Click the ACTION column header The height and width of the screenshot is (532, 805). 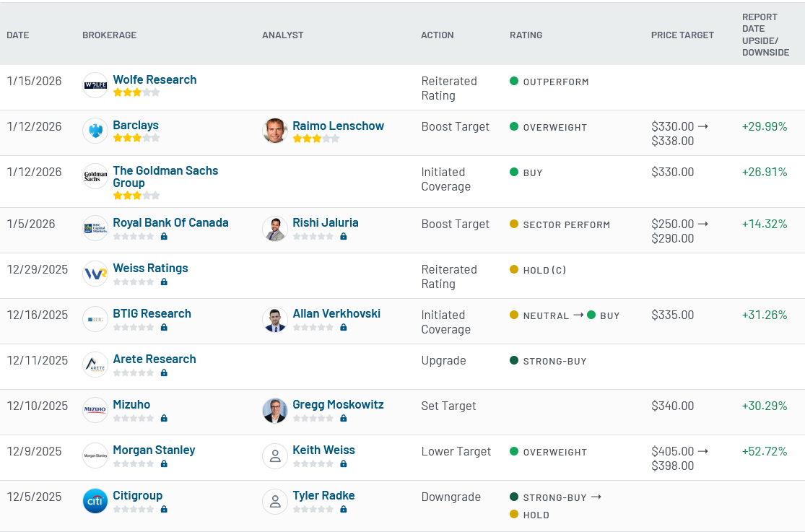[438, 35]
